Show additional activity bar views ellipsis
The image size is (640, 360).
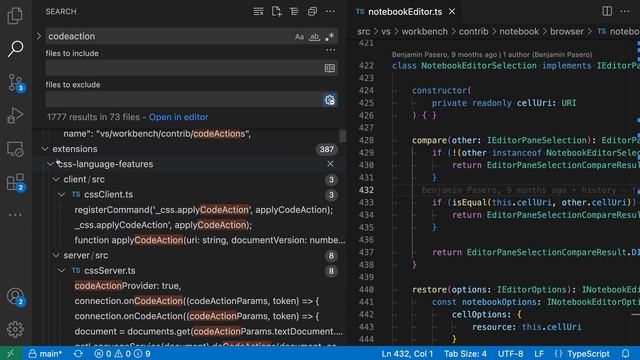point(15,215)
